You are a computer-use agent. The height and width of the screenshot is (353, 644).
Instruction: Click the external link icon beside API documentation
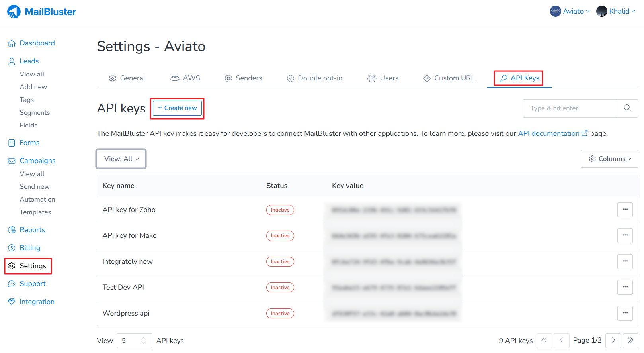585,133
